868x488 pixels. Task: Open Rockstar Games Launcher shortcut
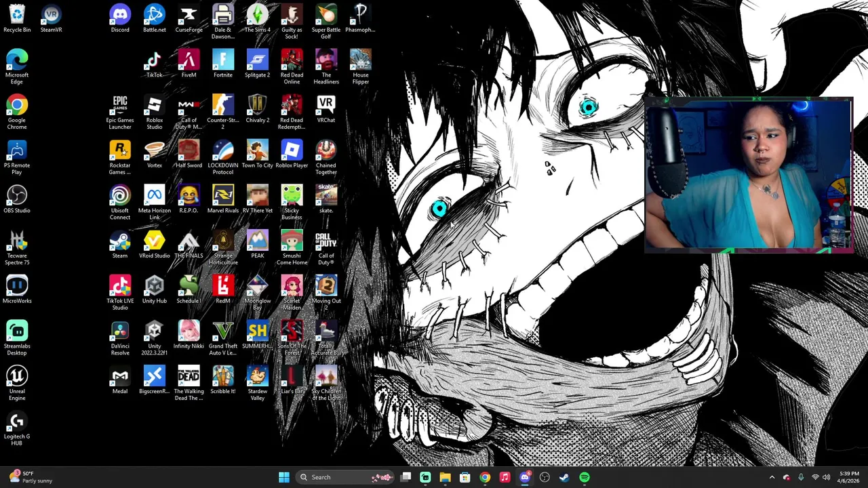[120, 157]
